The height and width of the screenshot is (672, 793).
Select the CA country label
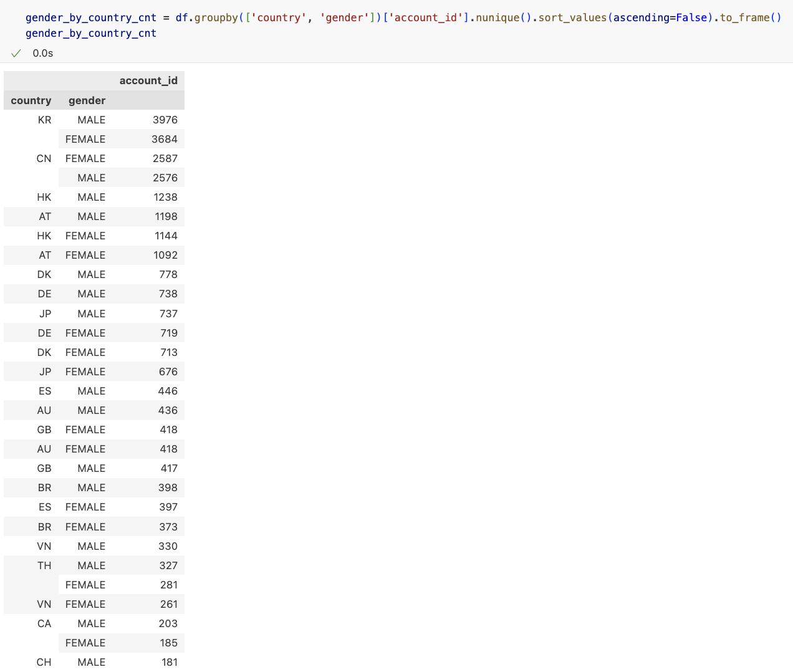tap(44, 623)
